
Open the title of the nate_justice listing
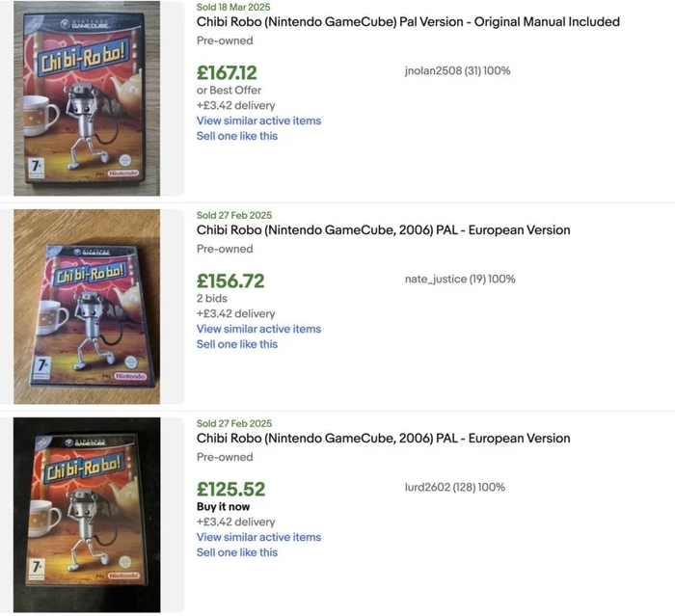coord(383,230)
